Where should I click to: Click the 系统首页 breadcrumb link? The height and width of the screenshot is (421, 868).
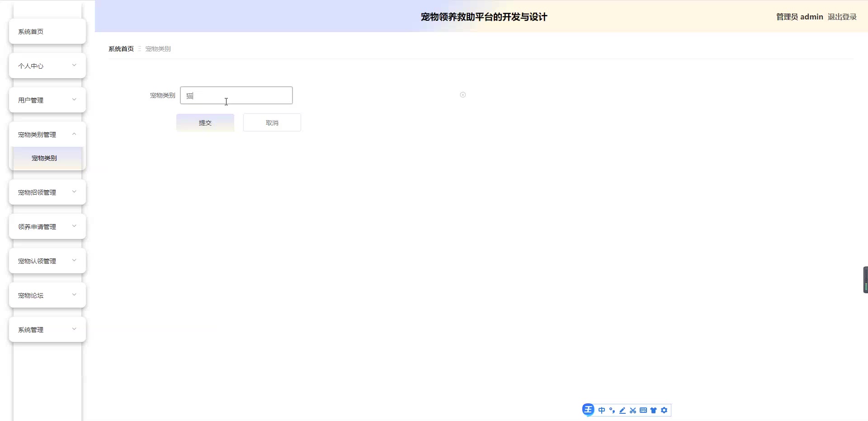(121, 49)
